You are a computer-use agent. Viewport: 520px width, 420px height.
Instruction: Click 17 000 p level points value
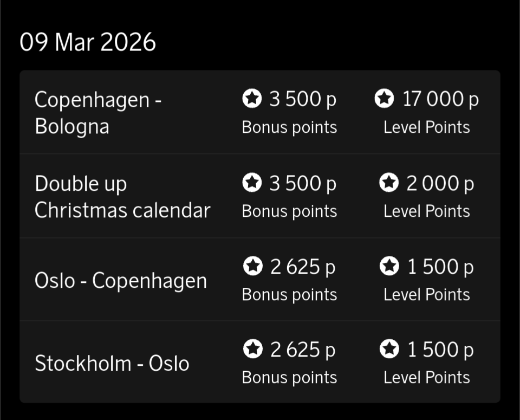440,99
